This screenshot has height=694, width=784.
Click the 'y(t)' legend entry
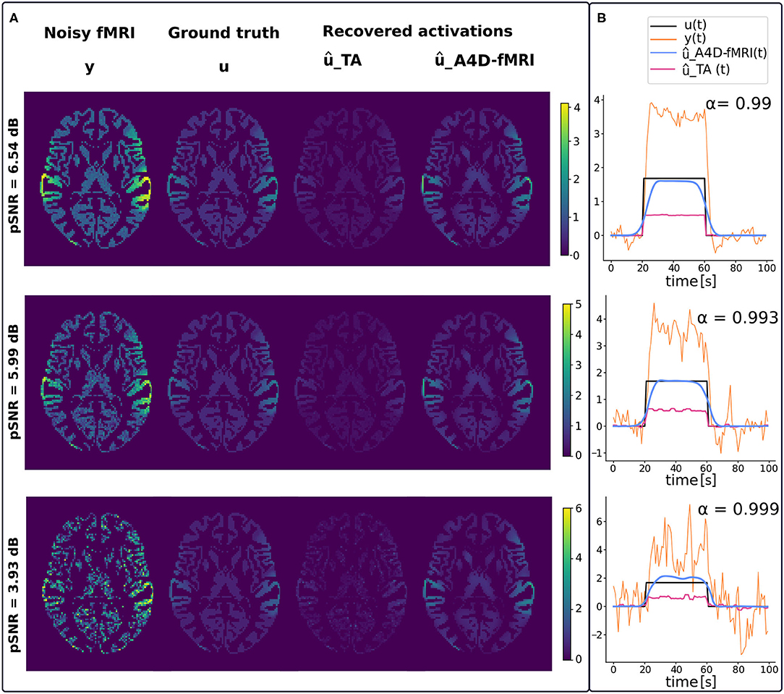tap(678, 38)
